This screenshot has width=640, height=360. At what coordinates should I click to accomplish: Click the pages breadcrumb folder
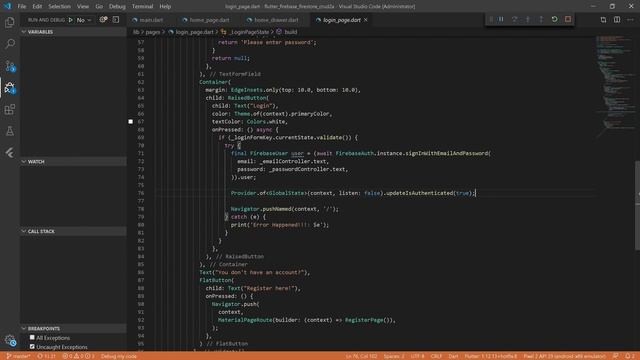pyautogui.click(x=153, y=31)
